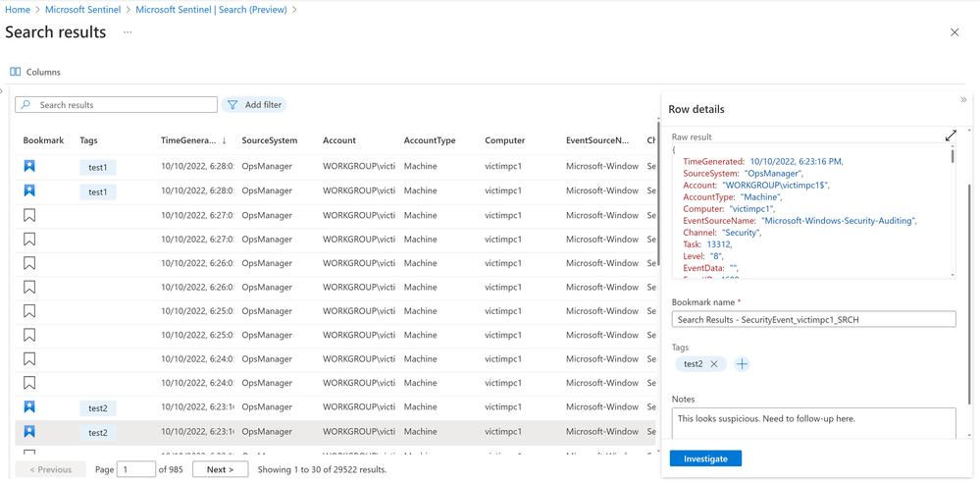This screenshot has width=980, height=485.
Task: Click the Channel "Security" raw result line
Action: click(x=724, y=233)
